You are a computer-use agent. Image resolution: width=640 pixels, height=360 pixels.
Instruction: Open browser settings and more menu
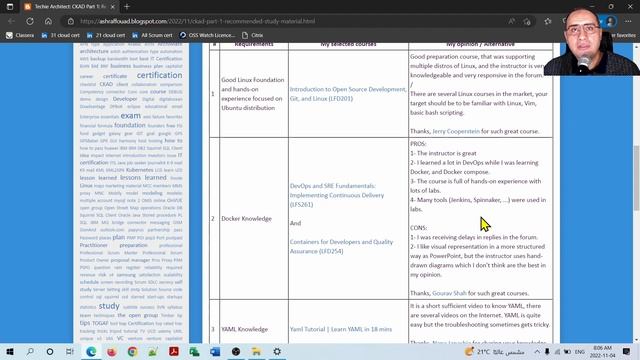628,21
